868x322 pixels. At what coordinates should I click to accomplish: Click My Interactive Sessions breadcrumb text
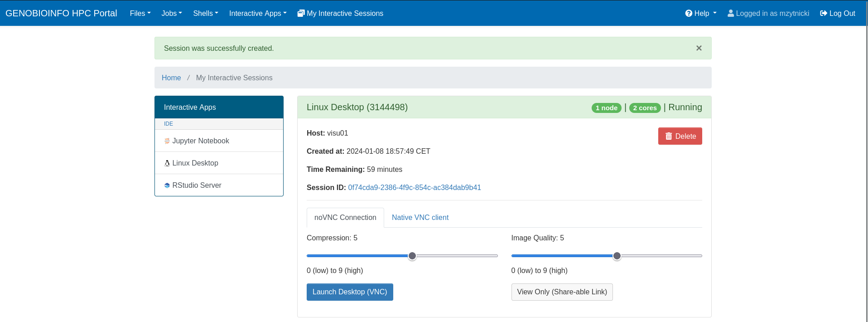click(x=234, y=78)
